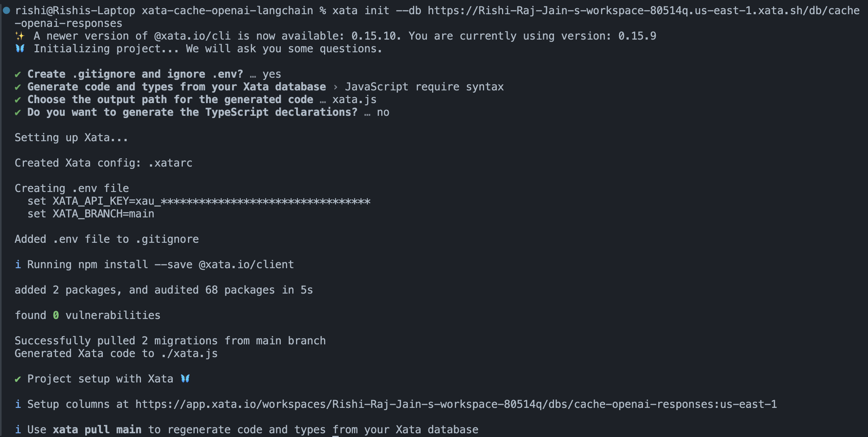Click the checkmark beside Generate code and types
The image size is (868, 437).
18,87
